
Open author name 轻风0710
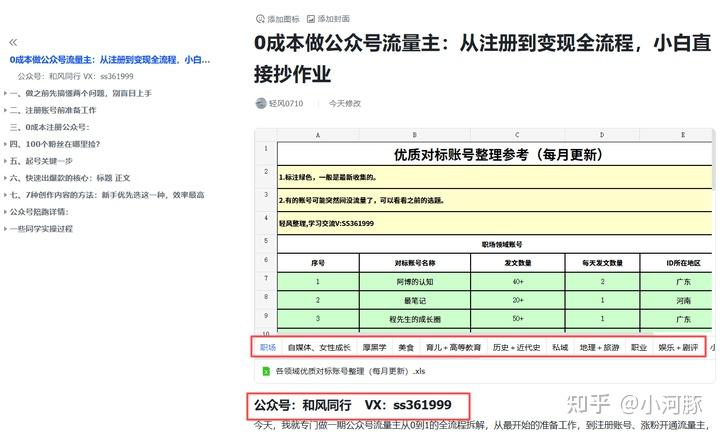tap(286, 103)
